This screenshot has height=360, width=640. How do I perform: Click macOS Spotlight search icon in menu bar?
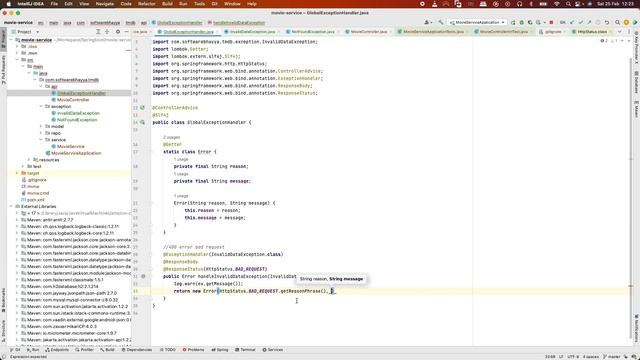[x=568, y=4]
